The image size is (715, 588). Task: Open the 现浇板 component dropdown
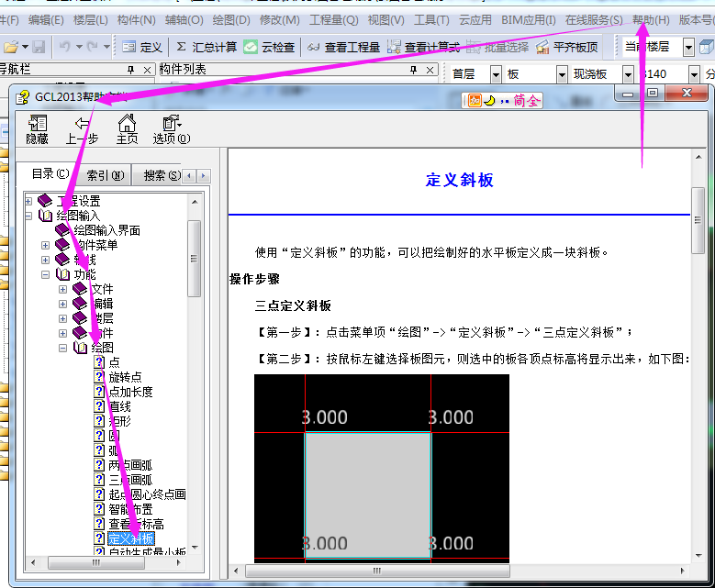click(x=628, y=73)
